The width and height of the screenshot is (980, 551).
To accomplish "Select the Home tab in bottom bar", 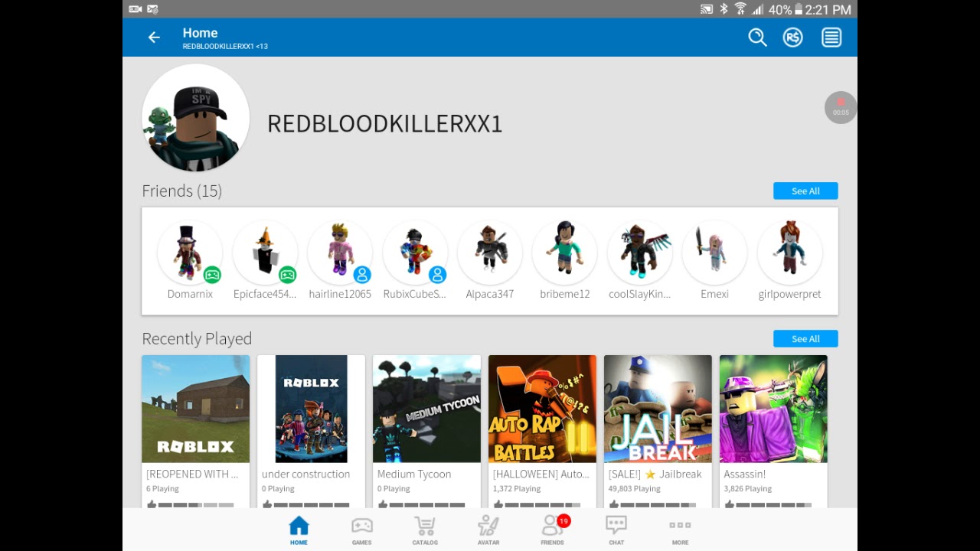I will [299, 530].
